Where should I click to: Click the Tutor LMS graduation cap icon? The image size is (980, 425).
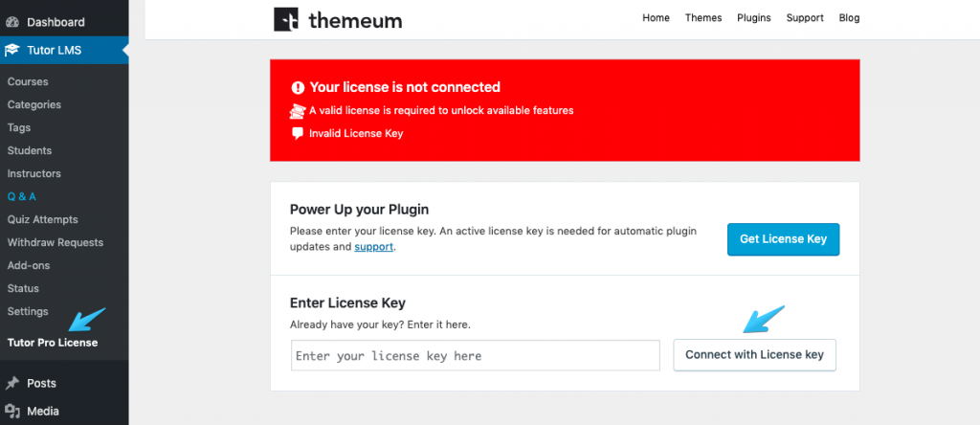11,51
